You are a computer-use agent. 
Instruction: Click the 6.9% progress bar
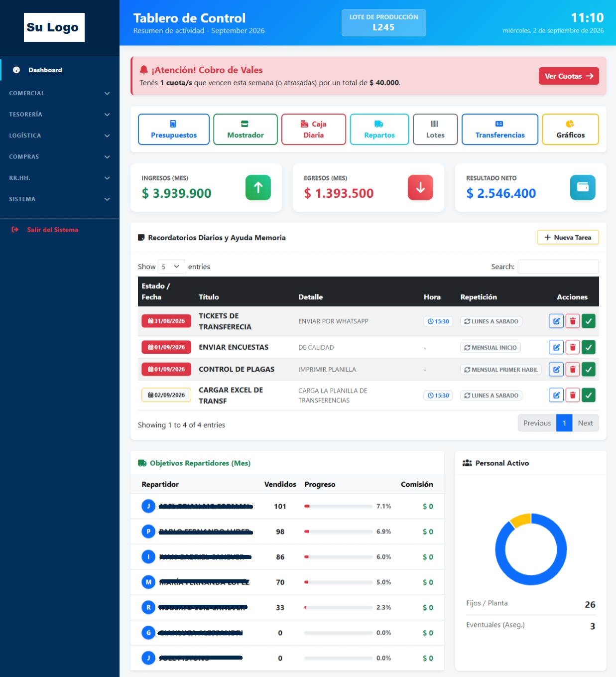pos(339,532)
